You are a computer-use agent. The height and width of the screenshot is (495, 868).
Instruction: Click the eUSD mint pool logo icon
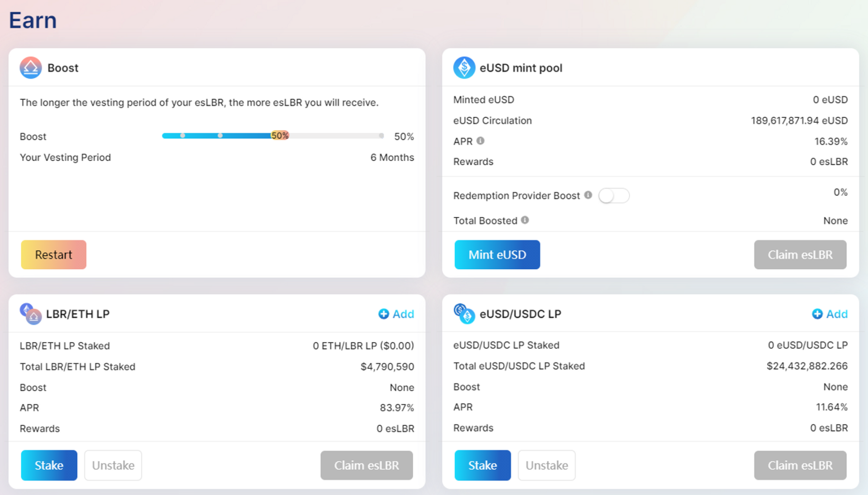(x=464, y=68)
